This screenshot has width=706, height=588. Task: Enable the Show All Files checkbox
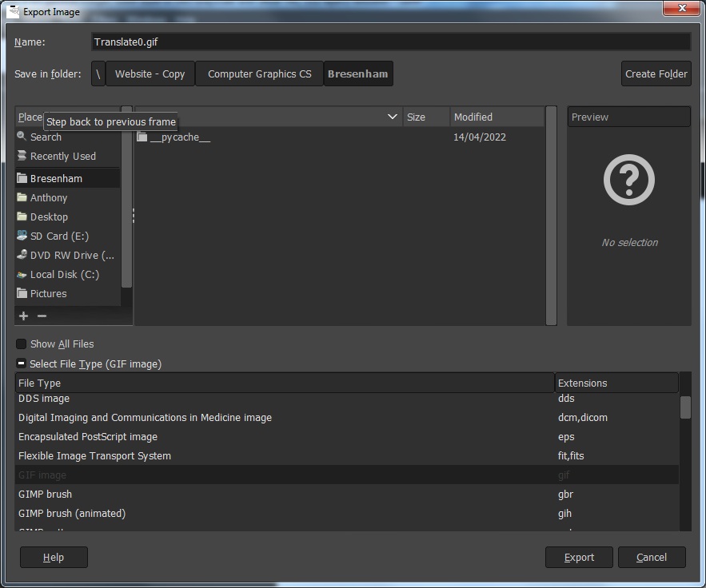21,344
